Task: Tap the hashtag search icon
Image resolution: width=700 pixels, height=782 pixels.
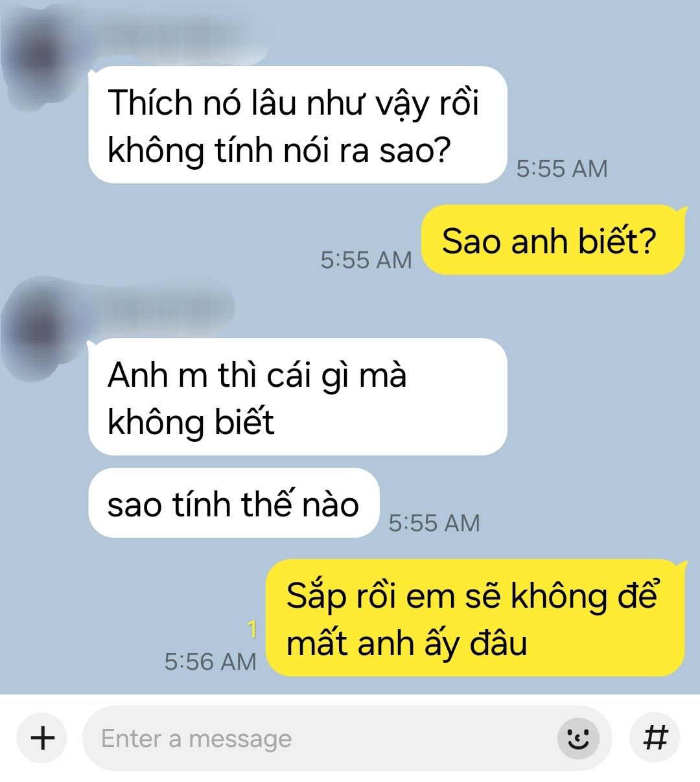Action: [655, 738]
